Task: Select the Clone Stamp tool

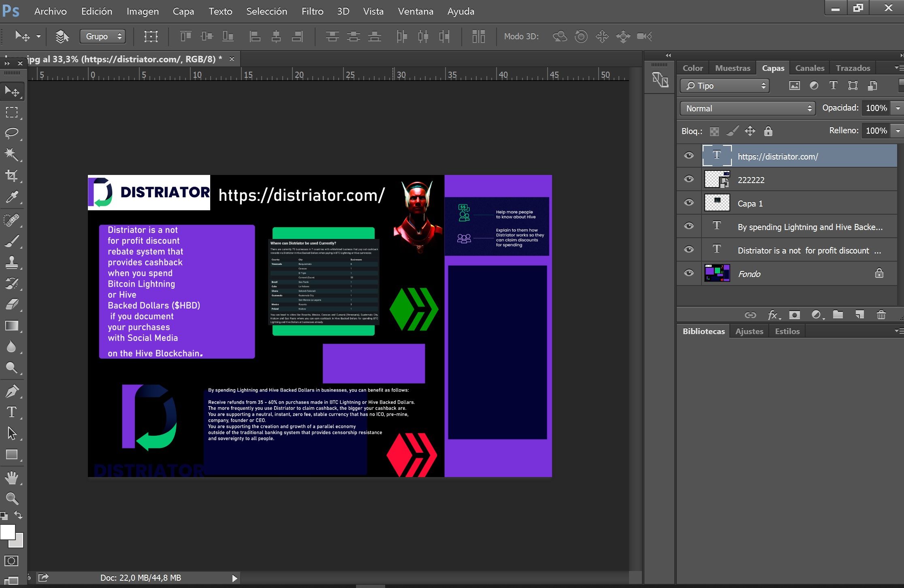Action: point(12,262)
